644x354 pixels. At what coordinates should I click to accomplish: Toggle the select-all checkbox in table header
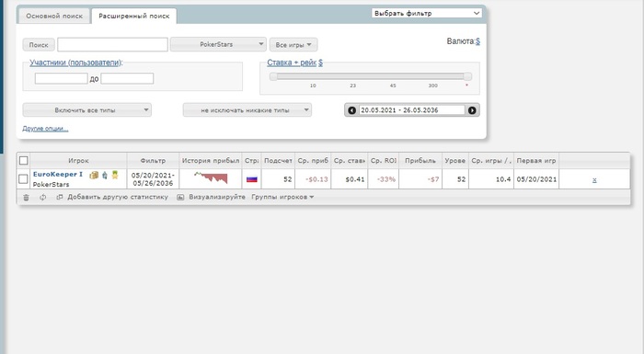[x=23, y=161]
